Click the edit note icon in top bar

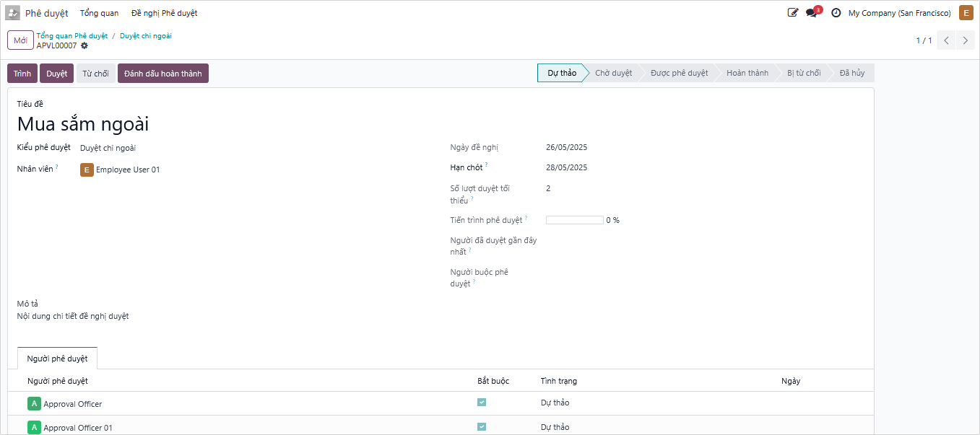pyautogui.click(x=793, y=13)
